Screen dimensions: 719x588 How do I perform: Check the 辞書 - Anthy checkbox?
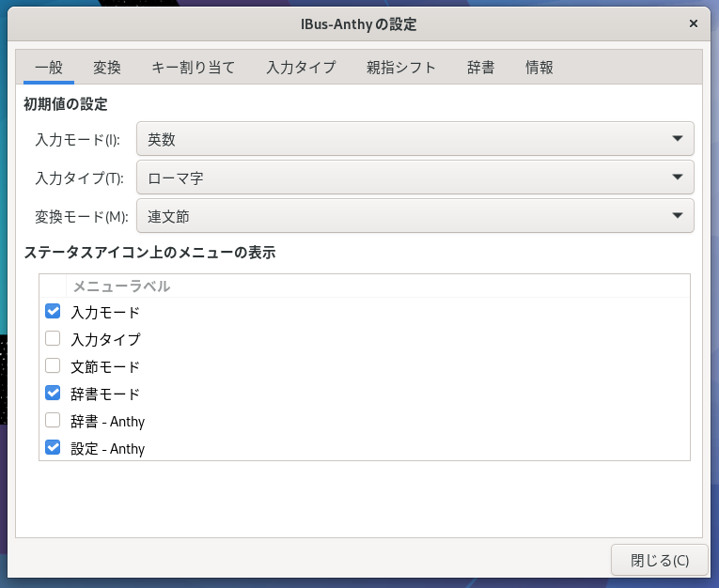pos(53,420)
